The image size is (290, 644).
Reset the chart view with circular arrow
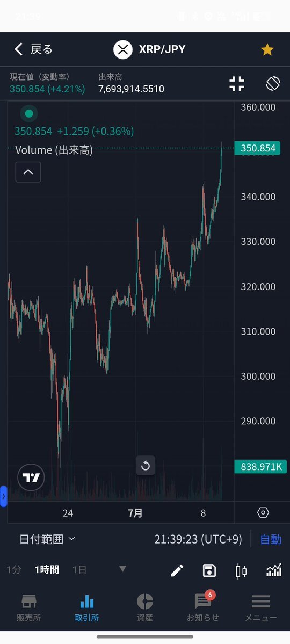click(146, 466)
